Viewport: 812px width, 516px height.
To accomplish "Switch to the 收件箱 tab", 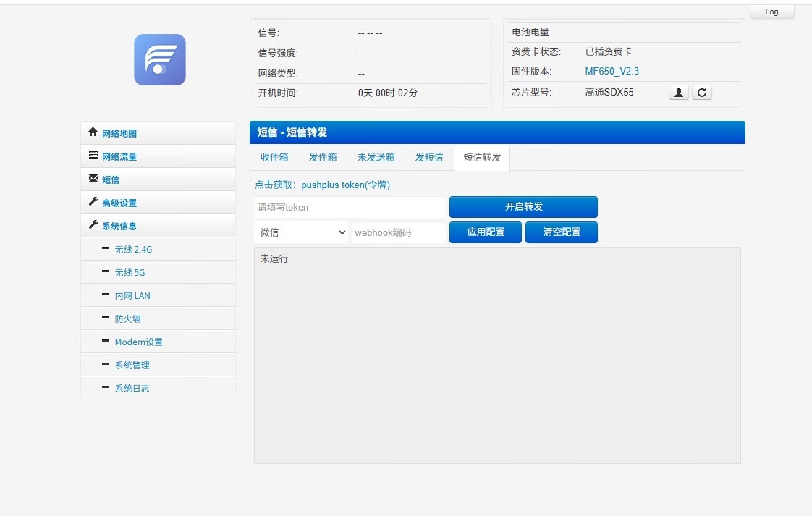I will (274, 157).
